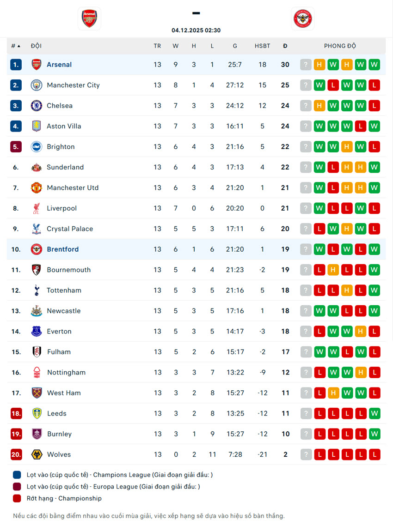Open the Arsenal team link
Screen dimensions: 393x532
[x=59, y=65]
